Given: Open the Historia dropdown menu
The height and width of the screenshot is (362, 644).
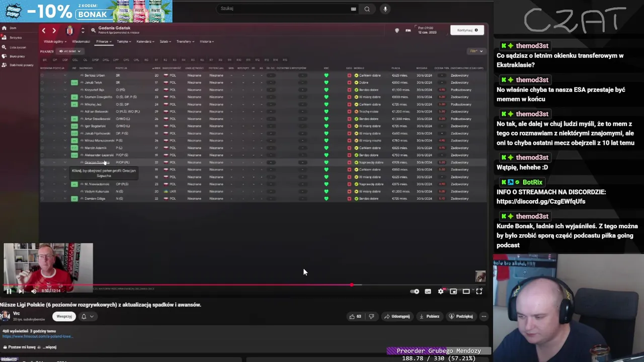Looking at the screenshot, I should click(207, 42).
